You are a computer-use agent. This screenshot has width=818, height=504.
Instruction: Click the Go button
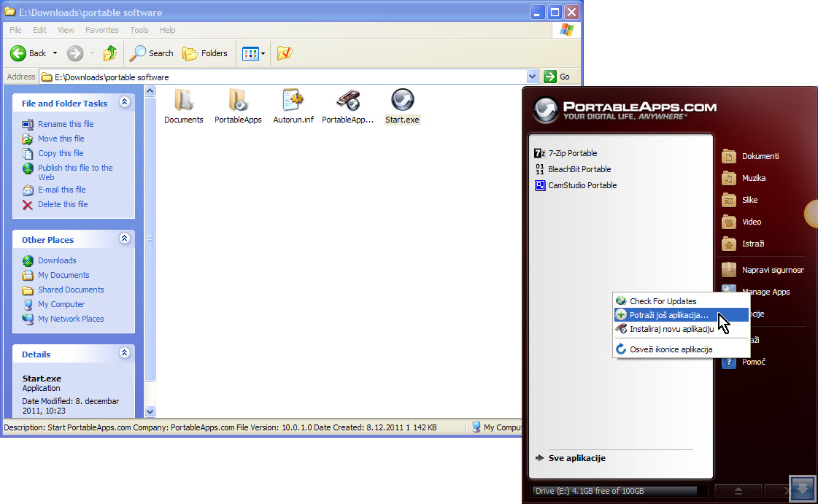(557, 77)
